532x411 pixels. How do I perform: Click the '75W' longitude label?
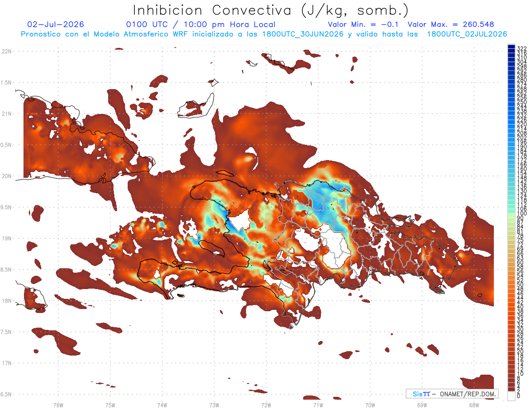110,405
